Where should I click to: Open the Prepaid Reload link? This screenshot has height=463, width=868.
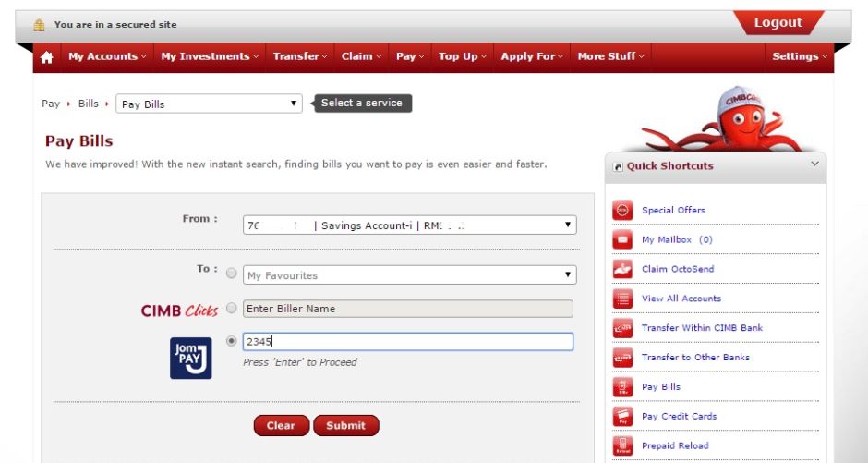[675, 445]
